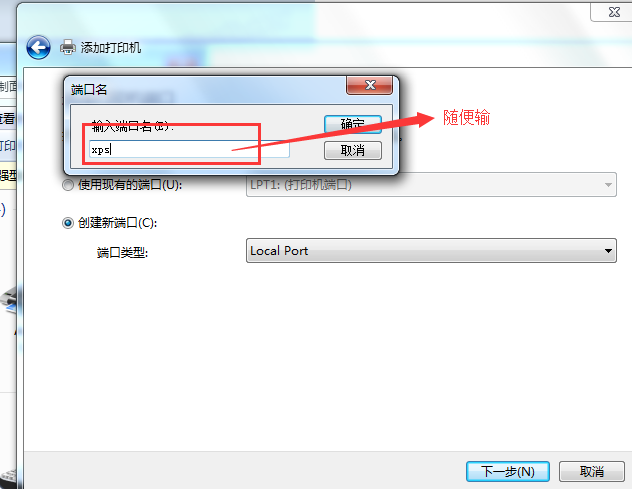The image size is (632, 489).
Task: Expand the Local Port type dropdown arrow
Action: click(608, 251)
